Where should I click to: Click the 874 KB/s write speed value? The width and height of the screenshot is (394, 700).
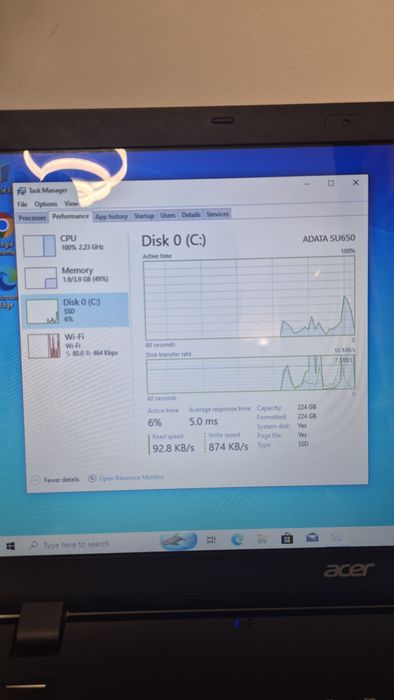pyautogui.click(x=228, y=447)
